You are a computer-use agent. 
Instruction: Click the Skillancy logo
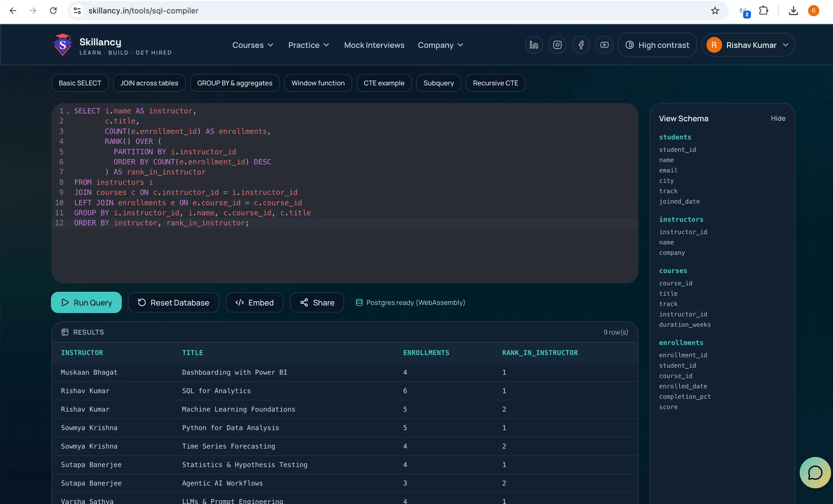(x=113, y=45)
